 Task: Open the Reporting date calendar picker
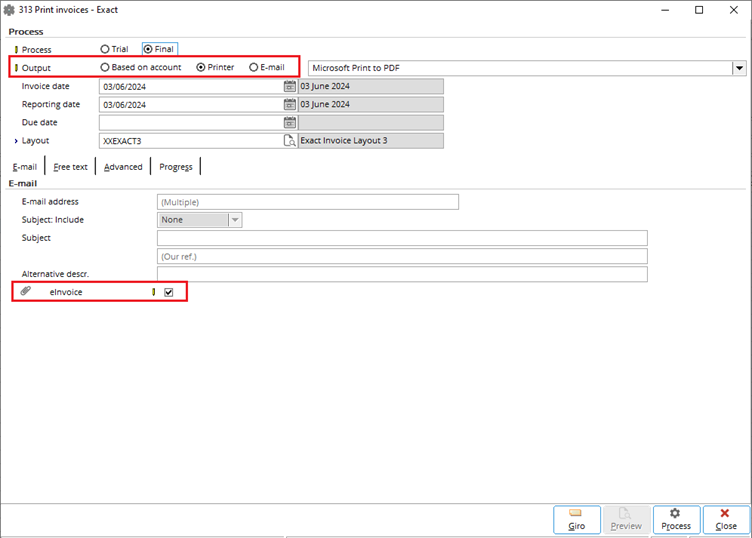[290, 105]
